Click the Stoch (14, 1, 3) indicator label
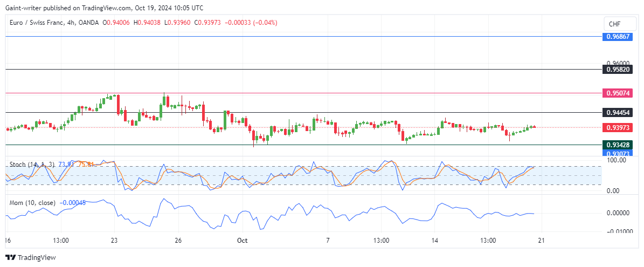Viewport: 644px width, 267px height. pos(32,165)
